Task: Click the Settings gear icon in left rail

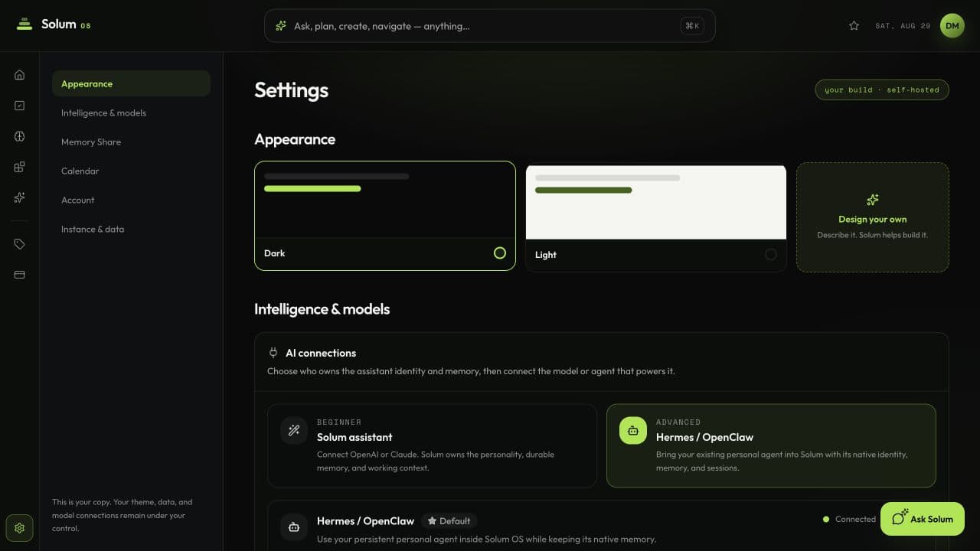Action: 20,528
